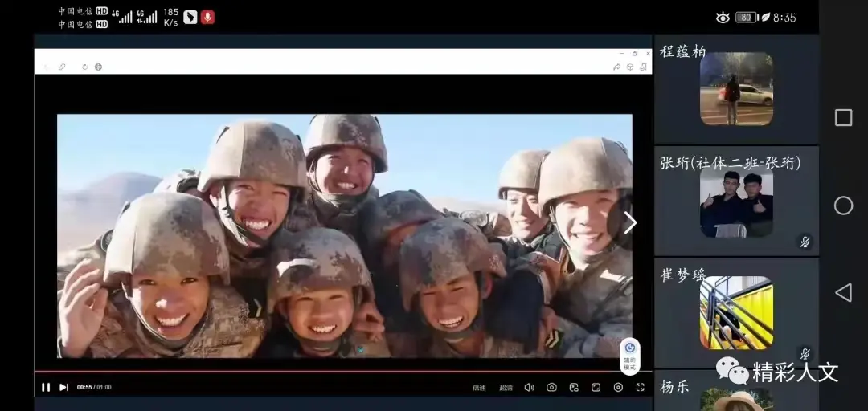
Task: Refresh the browser page
Action: point(84,67)
